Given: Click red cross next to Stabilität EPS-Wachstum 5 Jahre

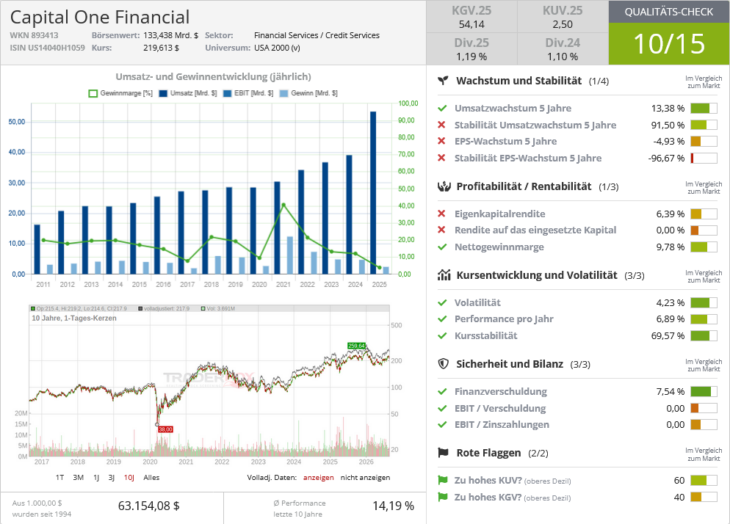Looking at the screenshot, I should point(441,158).
